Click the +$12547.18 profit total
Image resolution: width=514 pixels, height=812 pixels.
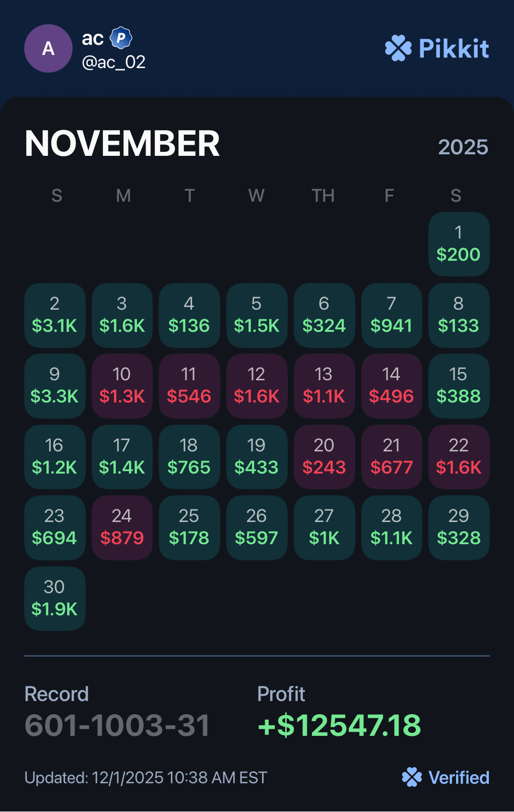tap(339, 725)
